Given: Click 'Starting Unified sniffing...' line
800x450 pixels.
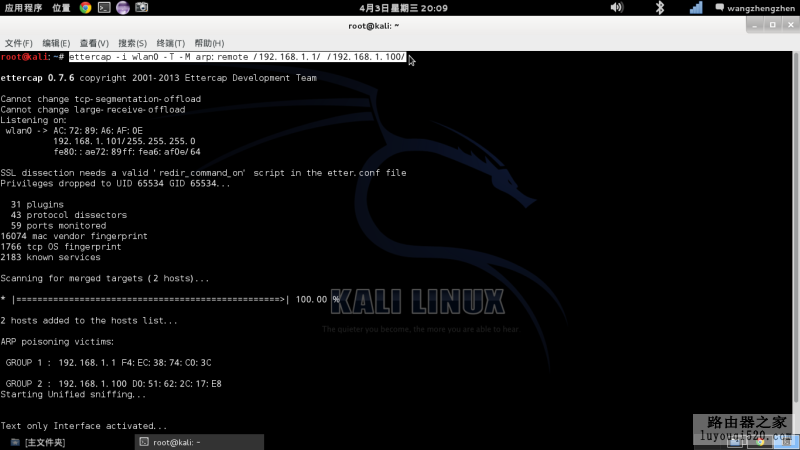Looking at the screenshot, I should (73, 394).
